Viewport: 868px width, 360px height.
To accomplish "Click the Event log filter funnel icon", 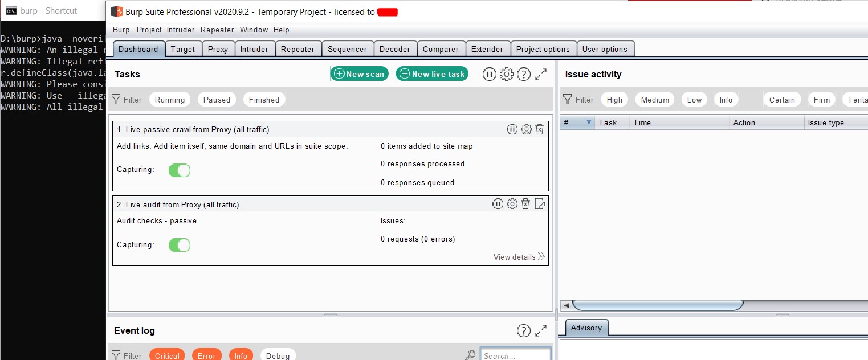I will point(116,355).
